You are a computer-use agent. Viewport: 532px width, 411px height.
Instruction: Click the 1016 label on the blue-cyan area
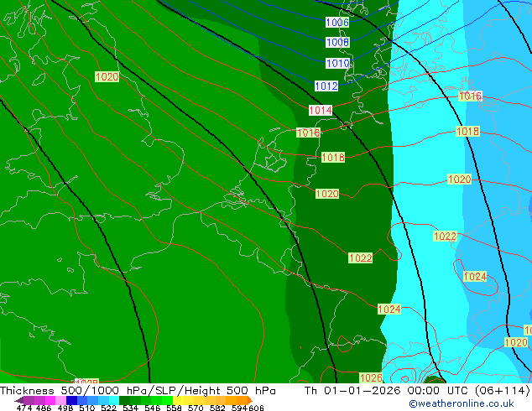470,96
